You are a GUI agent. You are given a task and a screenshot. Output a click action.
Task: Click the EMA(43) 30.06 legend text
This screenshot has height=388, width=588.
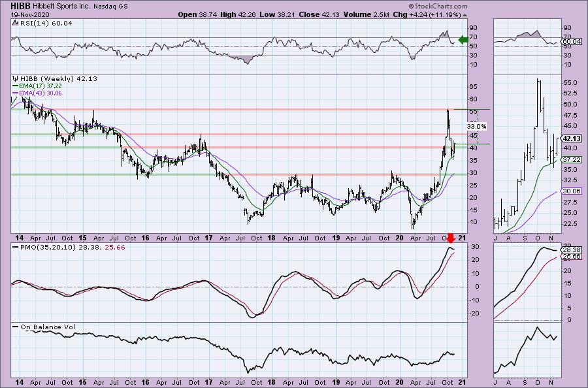pos(41,93)
